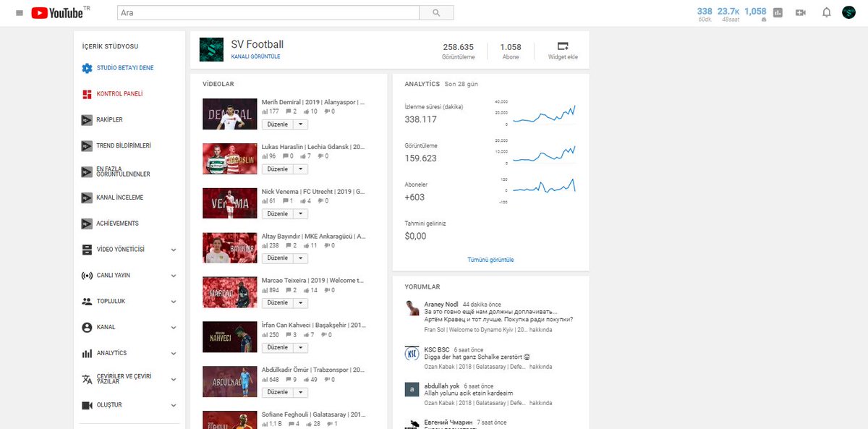Click the En Fazla Görüntülenenler icon
The image size is (868, 429).
pos(87,171)
